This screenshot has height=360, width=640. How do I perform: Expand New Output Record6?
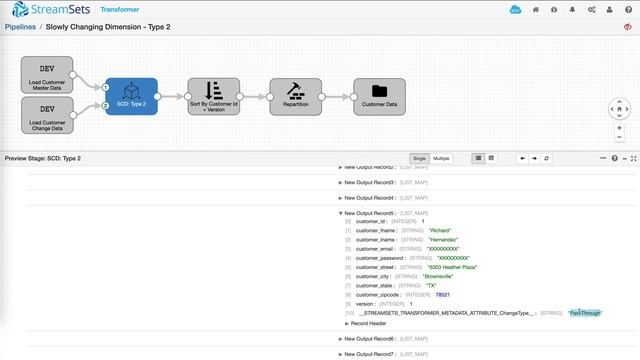click(x=340, y=339)
